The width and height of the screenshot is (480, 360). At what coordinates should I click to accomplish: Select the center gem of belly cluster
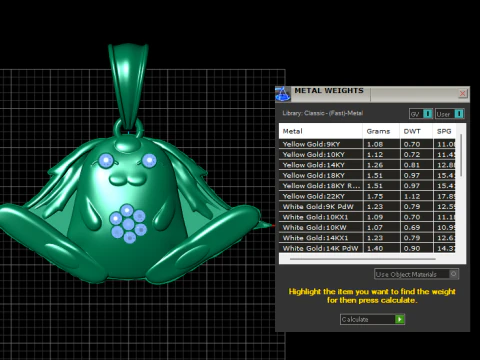pyautogui.click(x=128, y=224)
